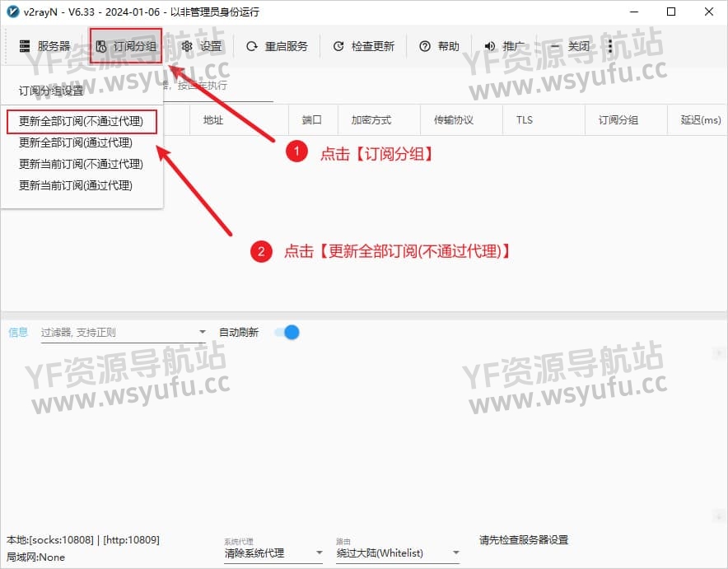
Task: Close the v2rayN window
Action: (x=708, y=12)
